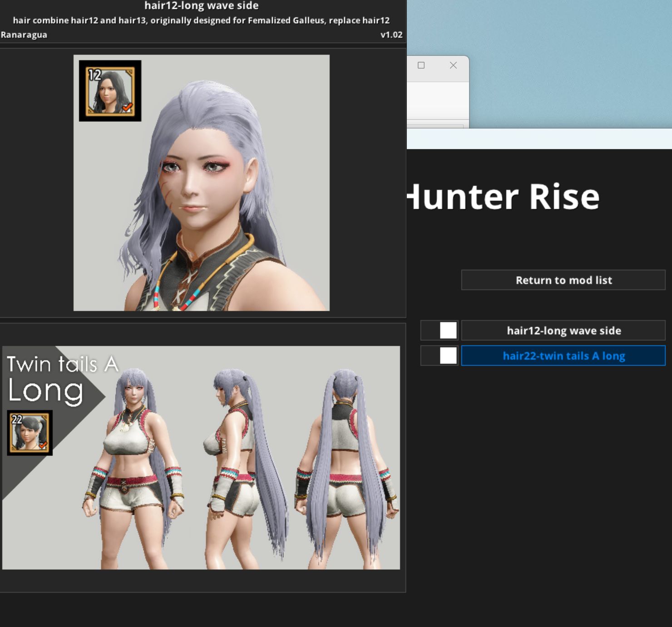Click the version label v1.02
Image resolution: width=672 pixels, height=627 pixels.
coord(391,35)
